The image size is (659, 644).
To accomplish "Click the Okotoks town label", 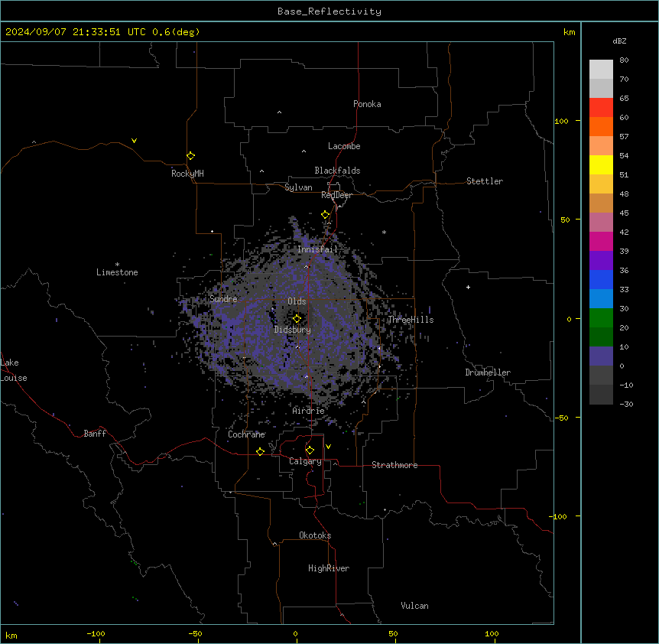I will tap(315, 535).
